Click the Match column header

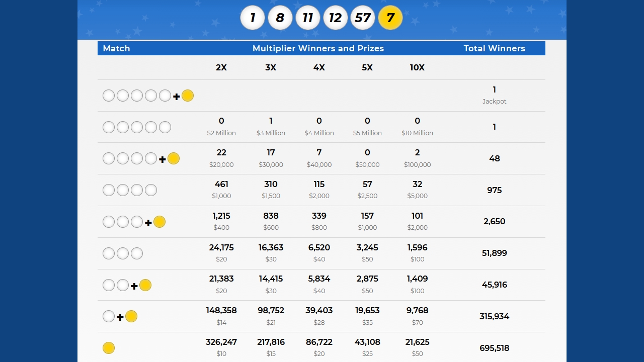tap(116, 48)
